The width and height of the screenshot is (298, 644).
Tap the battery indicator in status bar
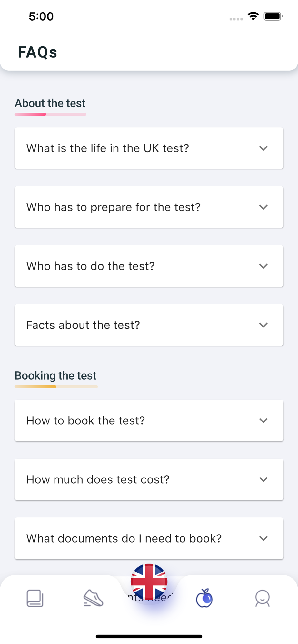[x=273, y=16]
